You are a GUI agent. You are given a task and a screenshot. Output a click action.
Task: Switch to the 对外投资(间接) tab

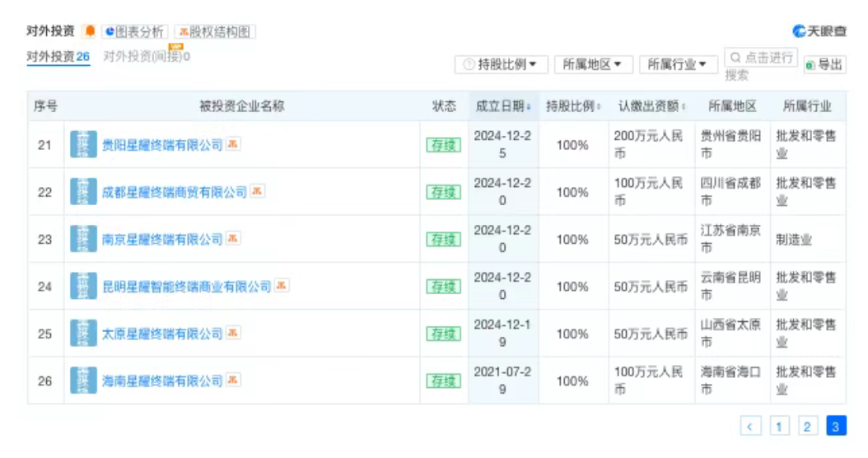coord(146,57)
